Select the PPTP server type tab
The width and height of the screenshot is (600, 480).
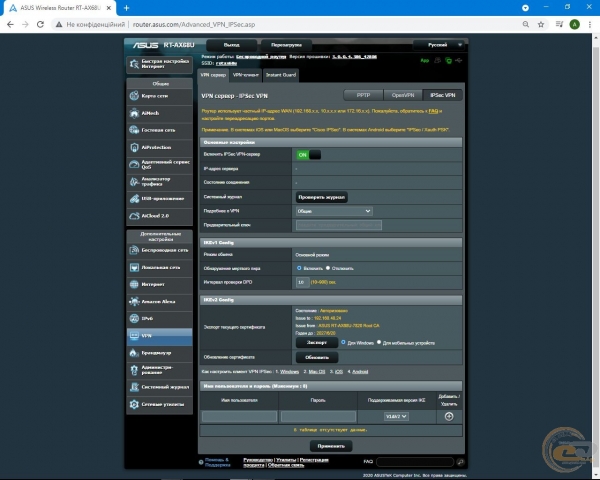coord(363,95)
